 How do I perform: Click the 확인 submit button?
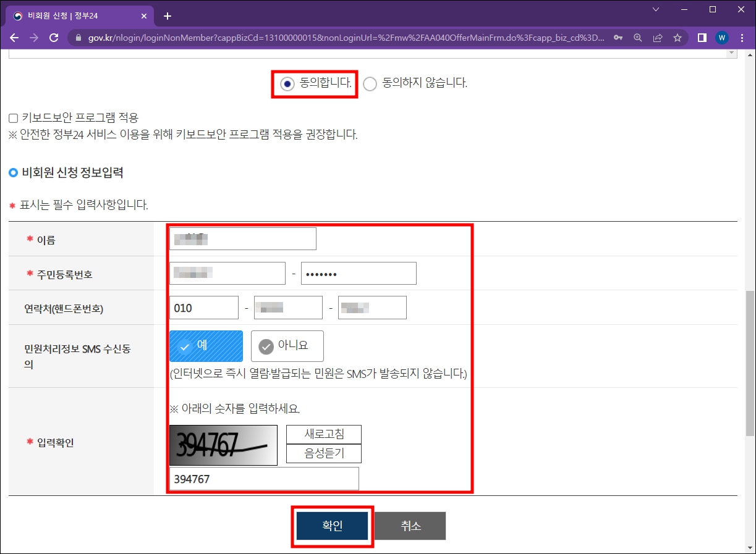332,526
